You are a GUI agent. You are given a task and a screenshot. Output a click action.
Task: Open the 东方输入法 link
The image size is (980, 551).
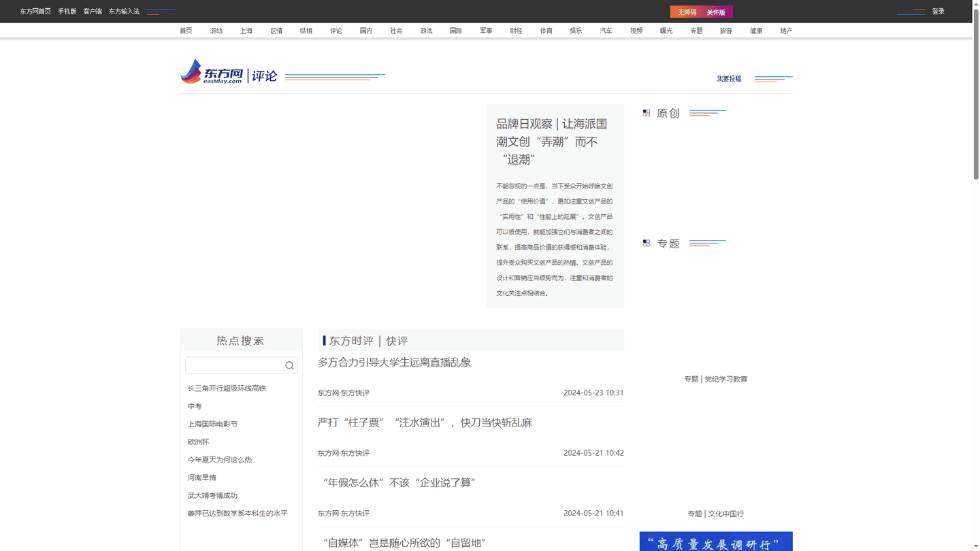pos(124,12)
